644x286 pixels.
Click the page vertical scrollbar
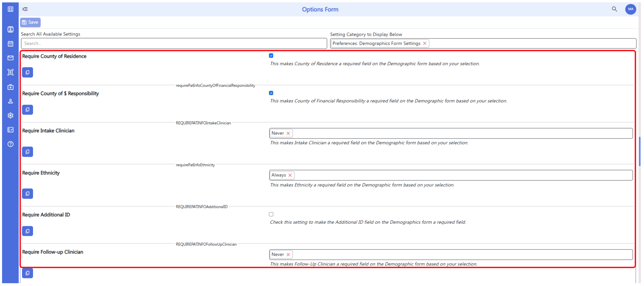pyautogui.click(x=640, y=151)
